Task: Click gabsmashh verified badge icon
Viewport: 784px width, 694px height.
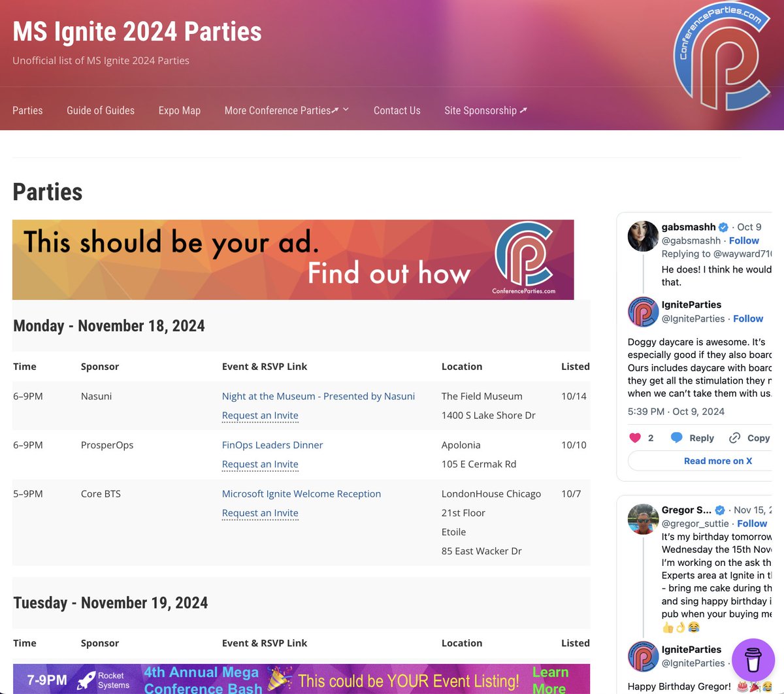Action: (724, 227)
